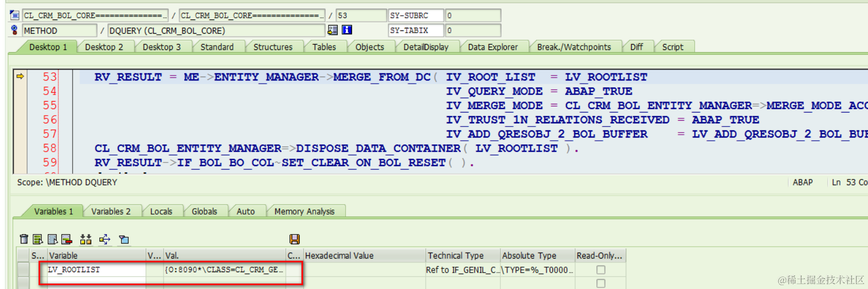Click the Variable column header
The width and height of the screenshot is (868, 289).
(97, 255)
